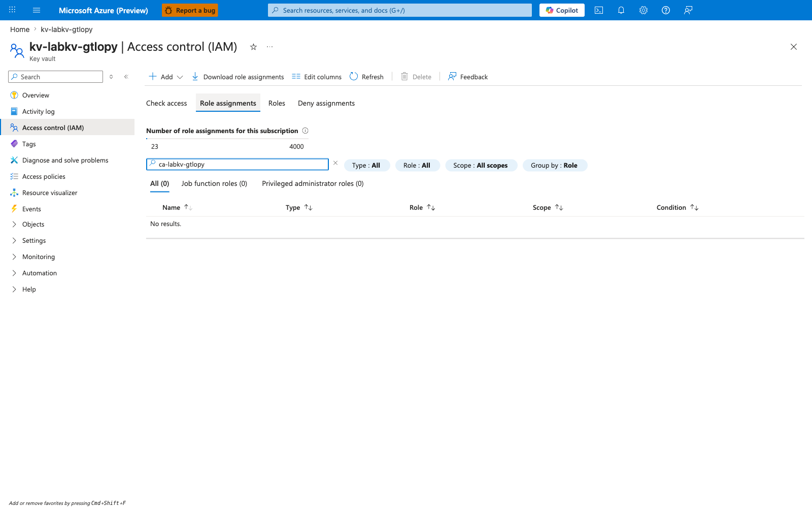The height and width of the screenshot is (508, 812).
Task: Sort by Condition column arrows
Action: click(x=695, y=207)
